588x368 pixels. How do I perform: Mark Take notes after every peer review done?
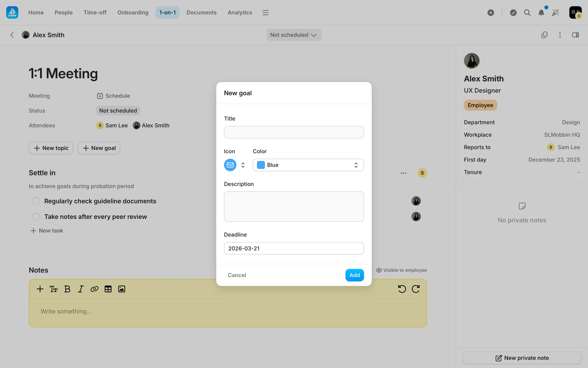tap(36, 217)
